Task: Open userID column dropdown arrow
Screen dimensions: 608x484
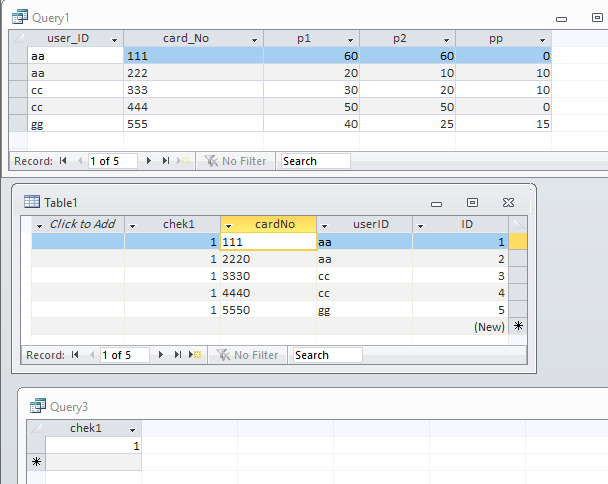Action: click(x=325, y=226)
